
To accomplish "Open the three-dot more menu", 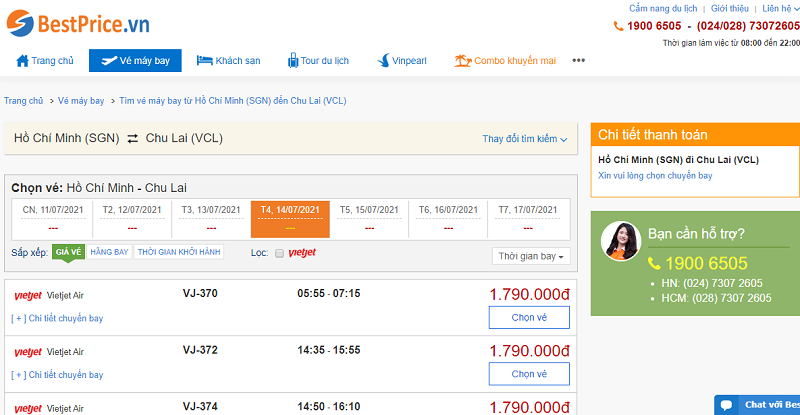I will pyautogui.click(x=579, y=60).
